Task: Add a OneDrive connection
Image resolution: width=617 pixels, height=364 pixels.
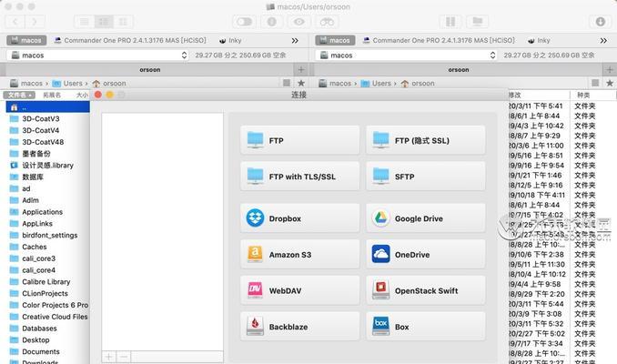Action: 425,255
